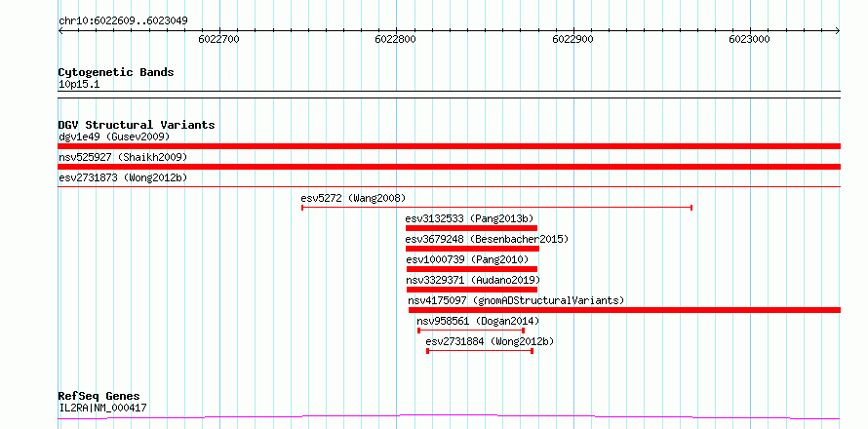
Task: Click the esv1000739 (Pang2010) label
Action: pyautogui.click(x=467, y=259)
